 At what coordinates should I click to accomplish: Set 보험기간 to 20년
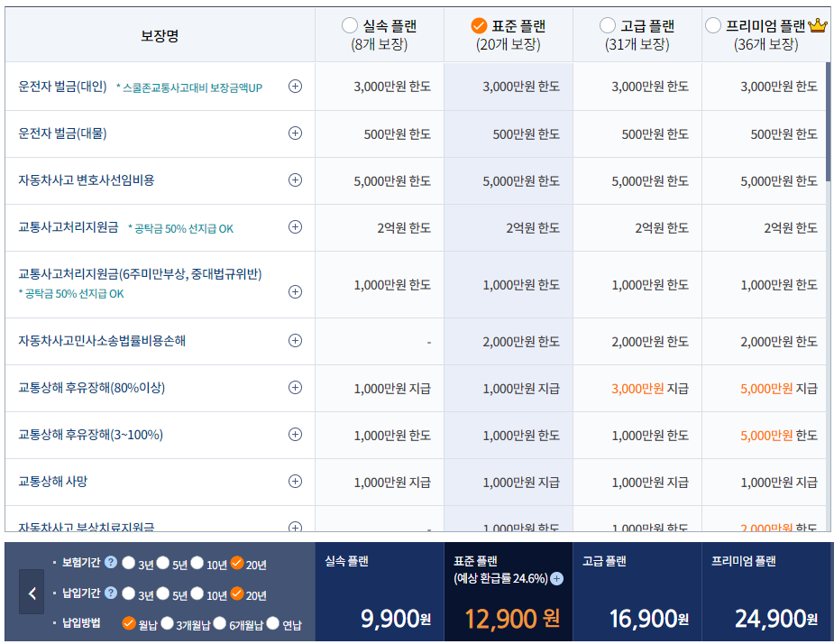point(237,563)
